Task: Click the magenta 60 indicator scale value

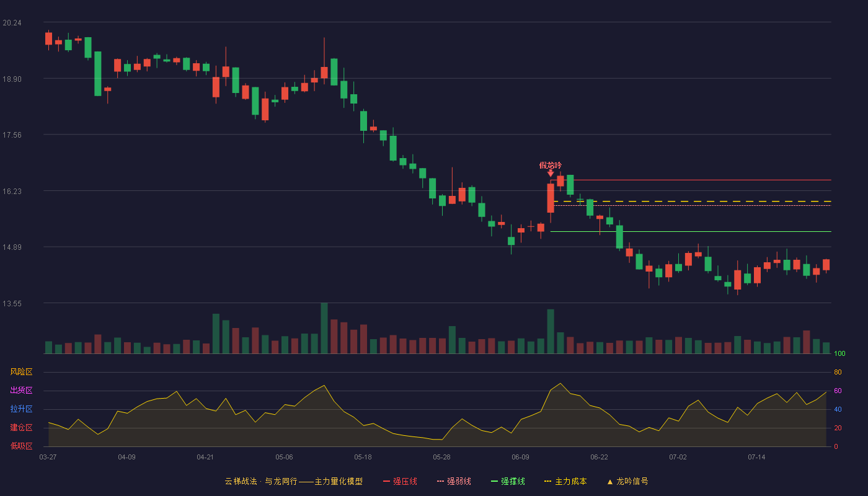Action: tap(838, 391)
